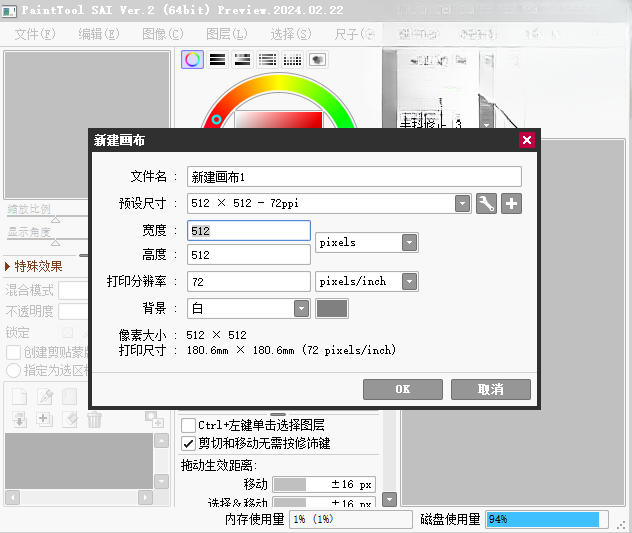Show the RGB slider panel icon
Viewport: 632px width, 533px height.
click(x=217, y=60)
